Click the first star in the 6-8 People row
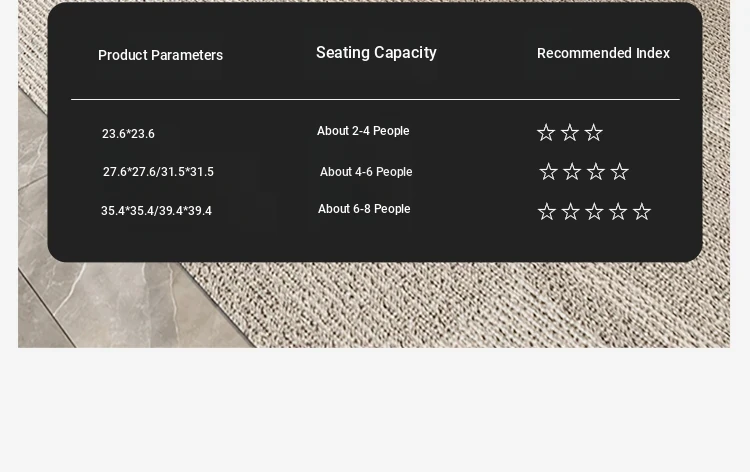 click(x=547, y=211)
